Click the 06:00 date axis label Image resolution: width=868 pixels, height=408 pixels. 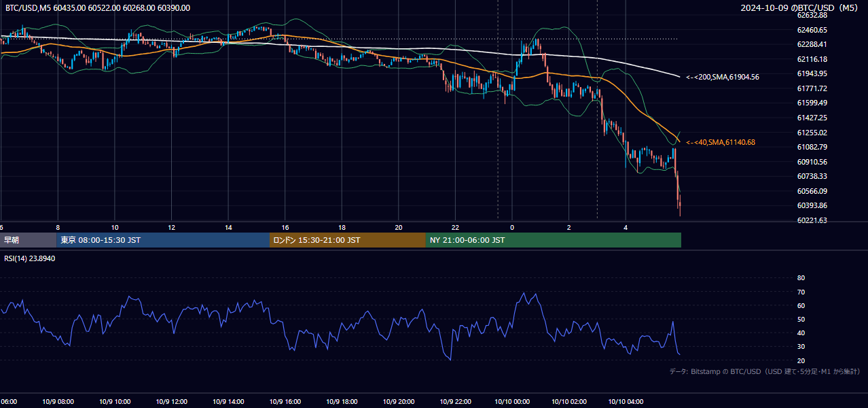click(x=8, y=402)
